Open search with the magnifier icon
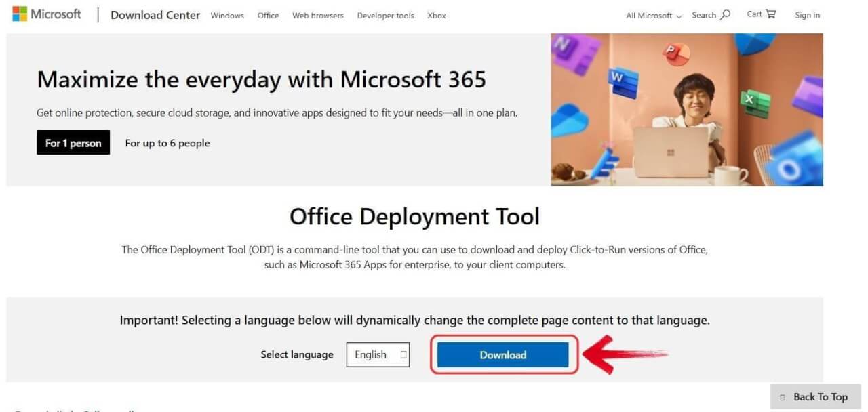The height and width of the screenshot is (412, 868). (x=725, y=14)
